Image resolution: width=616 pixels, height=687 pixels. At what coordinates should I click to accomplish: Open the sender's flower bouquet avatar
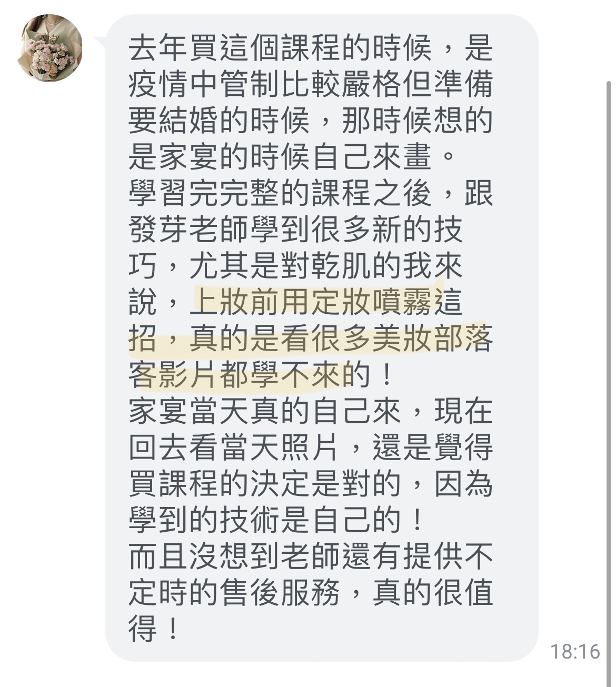pos(50,48)
